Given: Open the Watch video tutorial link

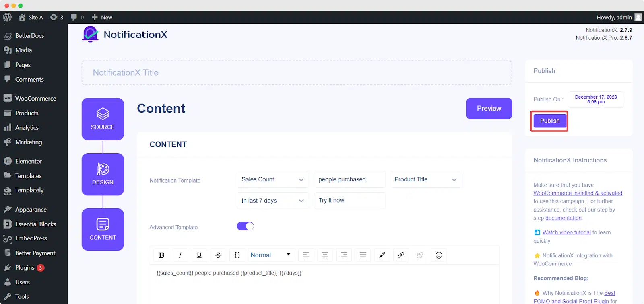Looking at the screenshot, I should coord(566,232).
